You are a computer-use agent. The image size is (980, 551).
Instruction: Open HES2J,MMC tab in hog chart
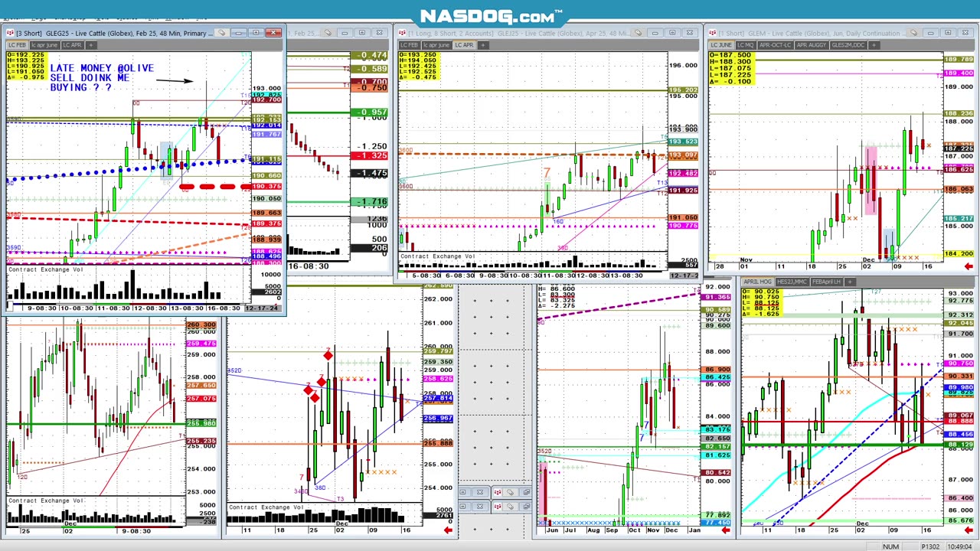pos(792,282)
